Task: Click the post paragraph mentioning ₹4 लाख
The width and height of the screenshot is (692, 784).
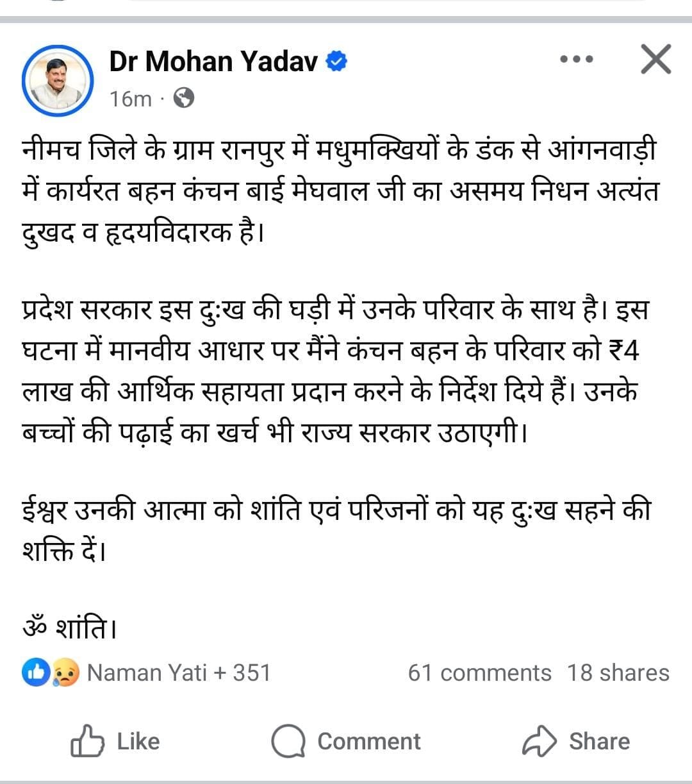Action: pos(333,372)
